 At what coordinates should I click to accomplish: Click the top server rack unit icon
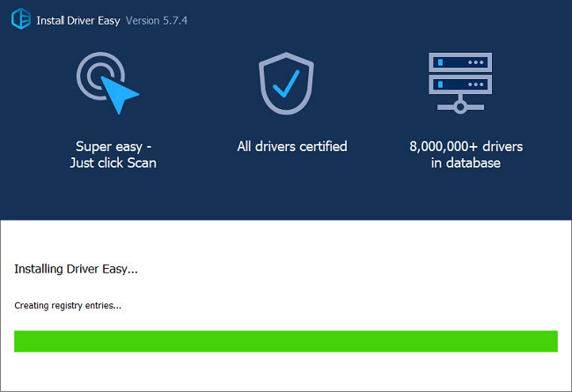[459, 63]
